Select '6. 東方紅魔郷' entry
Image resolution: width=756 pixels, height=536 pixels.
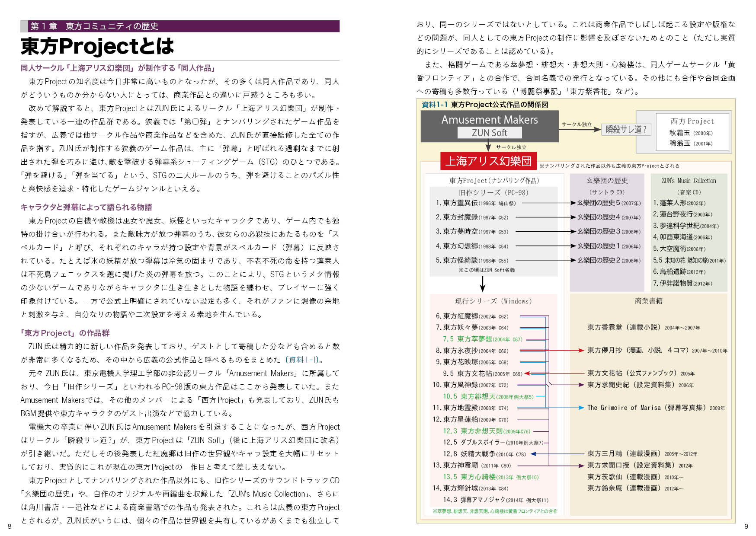[472, 316]
